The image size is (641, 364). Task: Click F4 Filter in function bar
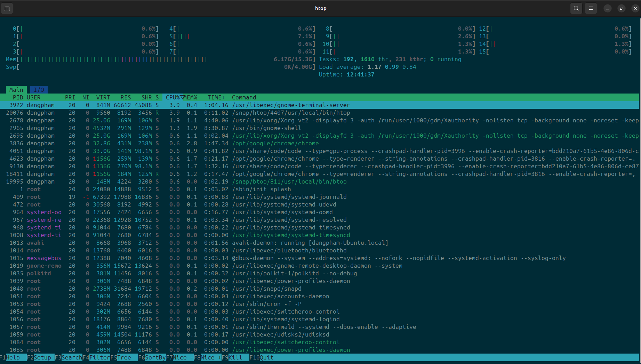pyautogui.click(x=96, y=357)
